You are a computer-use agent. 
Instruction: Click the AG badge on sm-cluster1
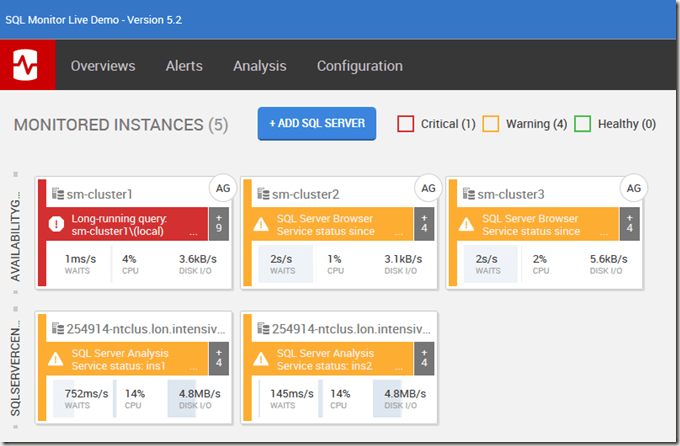click(x=223, y=188)
